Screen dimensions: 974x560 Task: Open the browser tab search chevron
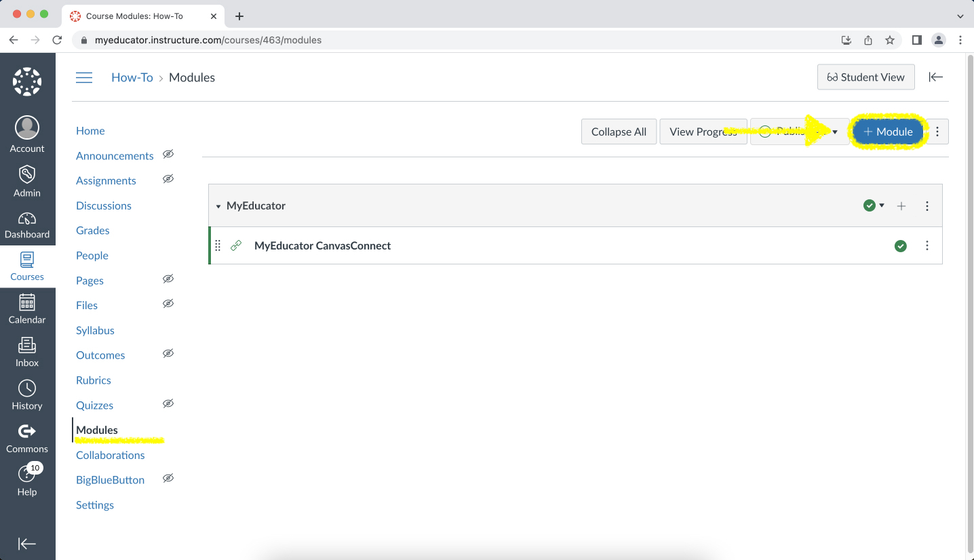[x=960, y=16]
